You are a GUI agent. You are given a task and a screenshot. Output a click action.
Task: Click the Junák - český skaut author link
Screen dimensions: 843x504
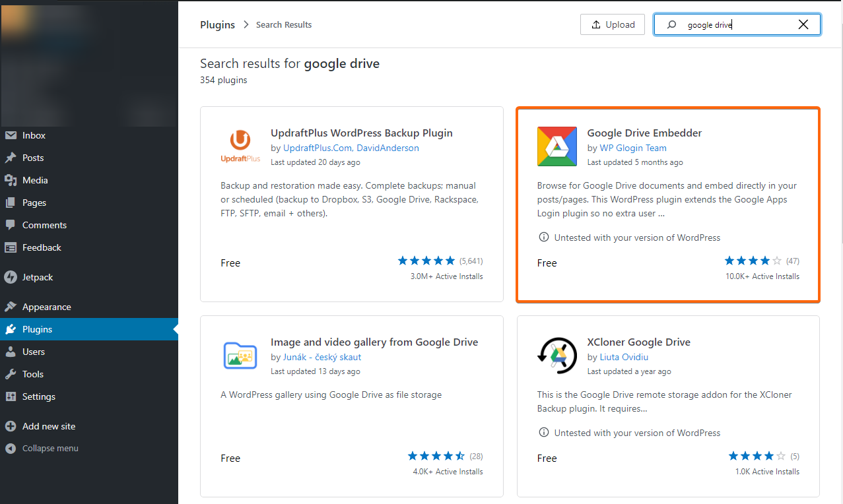tap(322, 357)
